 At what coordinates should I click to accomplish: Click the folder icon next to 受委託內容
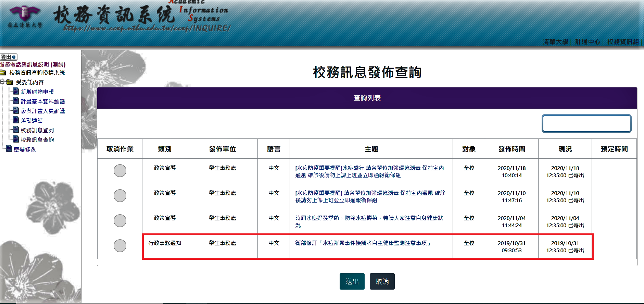(10, 82)
